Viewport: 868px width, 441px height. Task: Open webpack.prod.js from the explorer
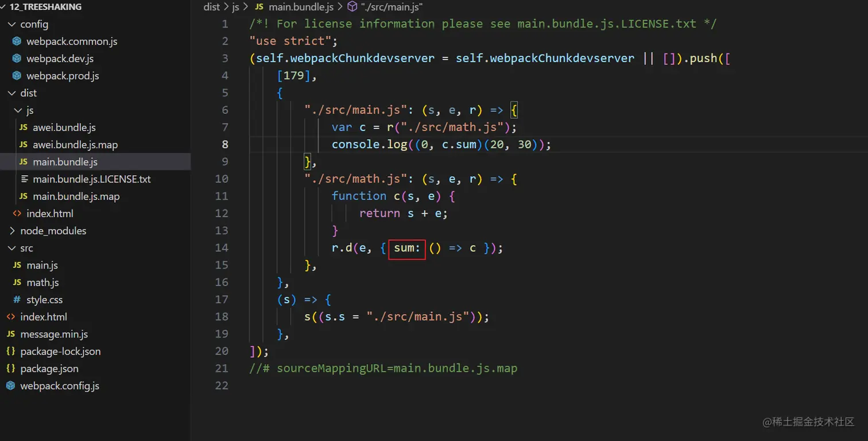(63, 76)
